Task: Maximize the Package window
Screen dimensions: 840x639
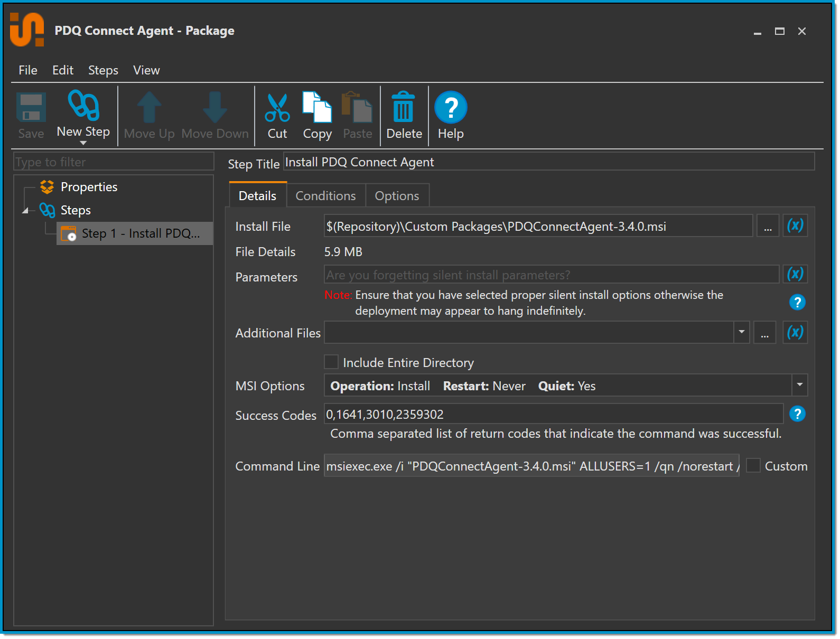Action: pyautogui.click(x=780, y=32)
